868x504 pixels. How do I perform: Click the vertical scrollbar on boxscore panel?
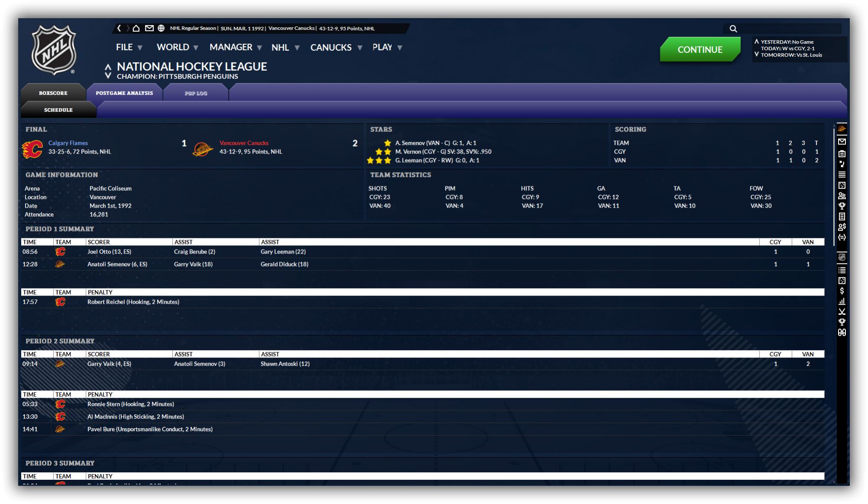(833, 186)
